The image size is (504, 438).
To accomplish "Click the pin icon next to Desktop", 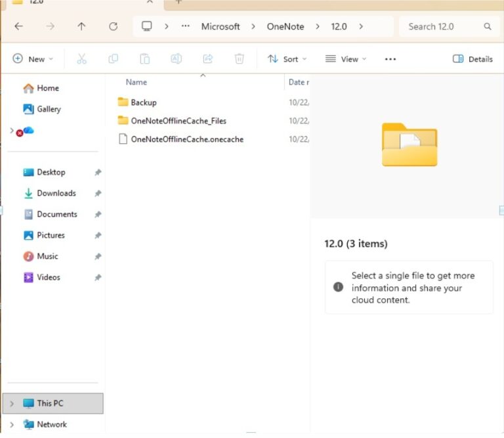I will click(x=98, y=172).
